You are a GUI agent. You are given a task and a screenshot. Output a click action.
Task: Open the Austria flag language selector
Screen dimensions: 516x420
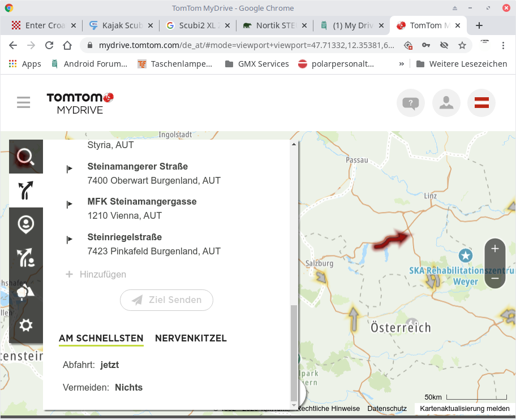click(481, 103)
